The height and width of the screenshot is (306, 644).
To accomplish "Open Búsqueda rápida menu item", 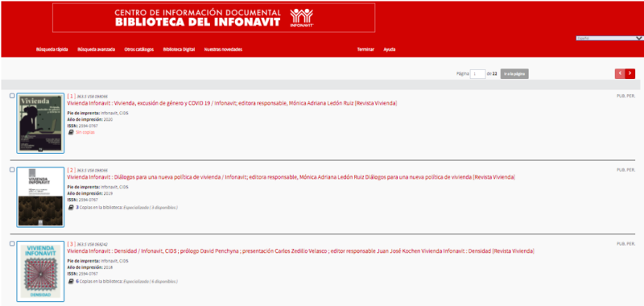I will pyautogui.click(x=52, y=49).
